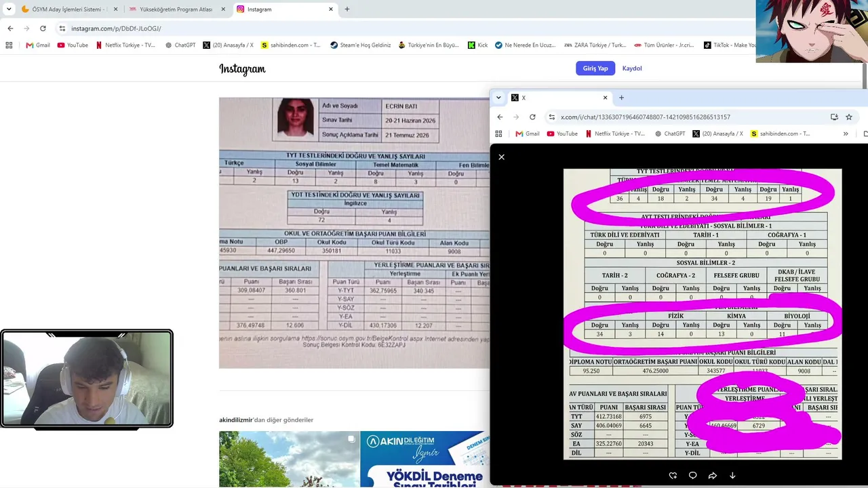Close the Instagram tab
The width and height of the screenshot is (868, 488).
click(x=331, y=9)
